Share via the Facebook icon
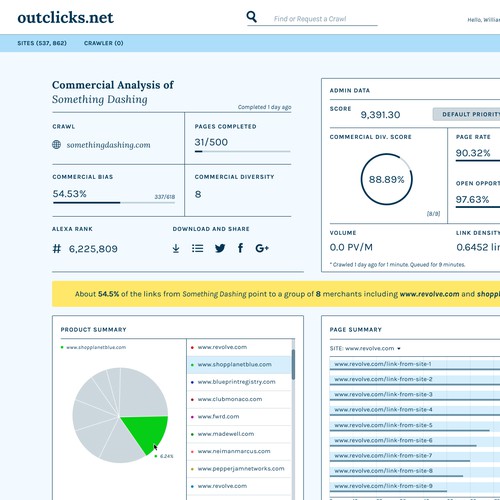The height and width of the screenshot is (500, 500). pos(240,248)
